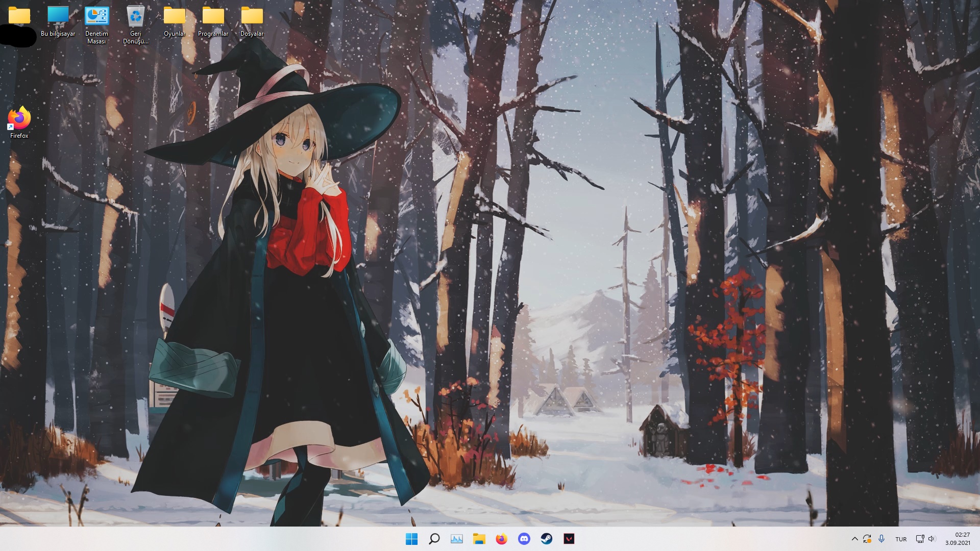Screen dimensions: 980x551
Task: Open network status tray icon
Action: (920, 539)
